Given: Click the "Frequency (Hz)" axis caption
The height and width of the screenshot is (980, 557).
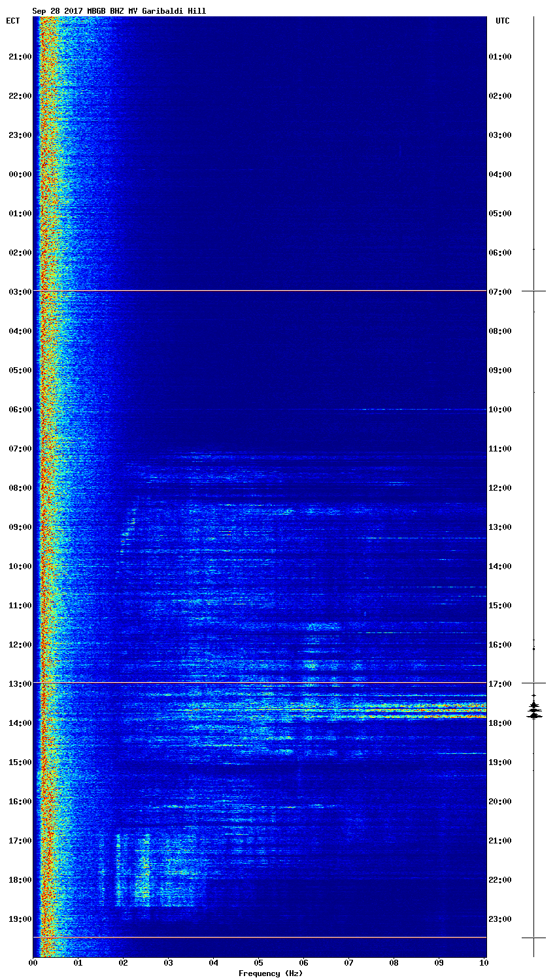Looking at the screenshot, I should point(271,973).
